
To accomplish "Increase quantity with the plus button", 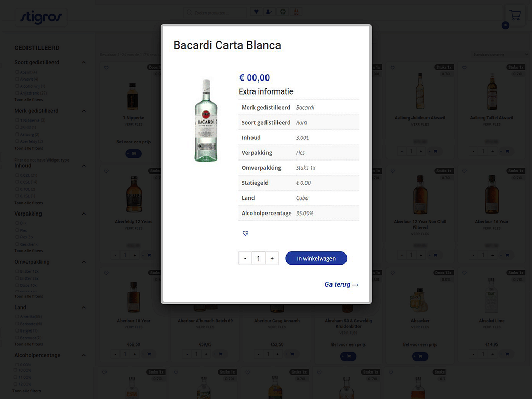I will point(272,258).
